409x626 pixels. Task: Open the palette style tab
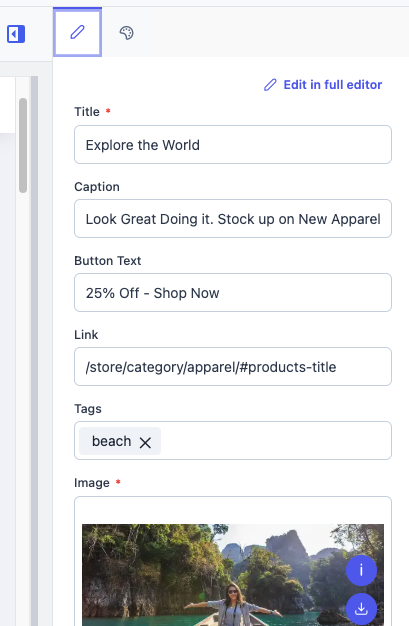point(126,33)
